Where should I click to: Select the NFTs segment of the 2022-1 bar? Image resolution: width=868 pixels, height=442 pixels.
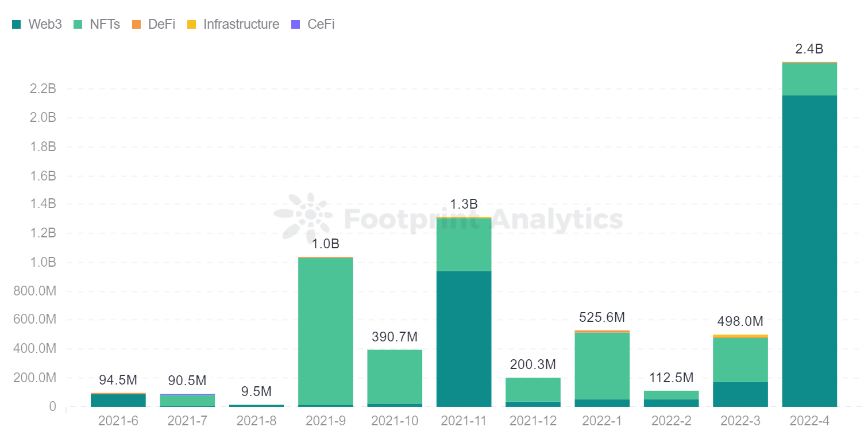[602, 366]
